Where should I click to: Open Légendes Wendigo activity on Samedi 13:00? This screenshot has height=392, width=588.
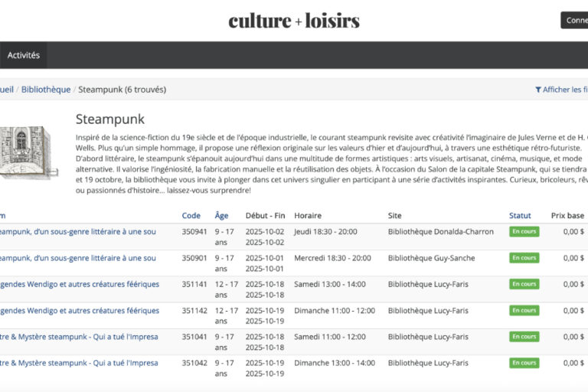78,284
